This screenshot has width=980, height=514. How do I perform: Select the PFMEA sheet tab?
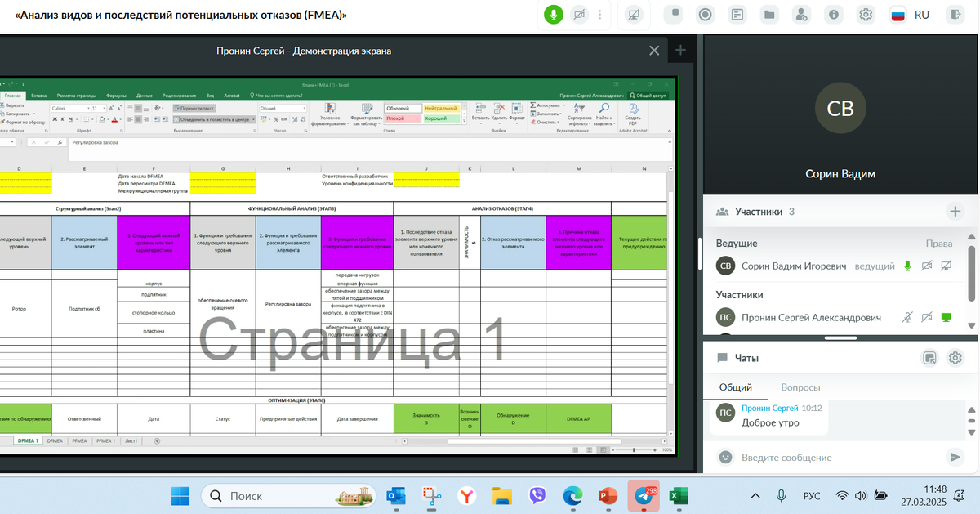[80, 440]
